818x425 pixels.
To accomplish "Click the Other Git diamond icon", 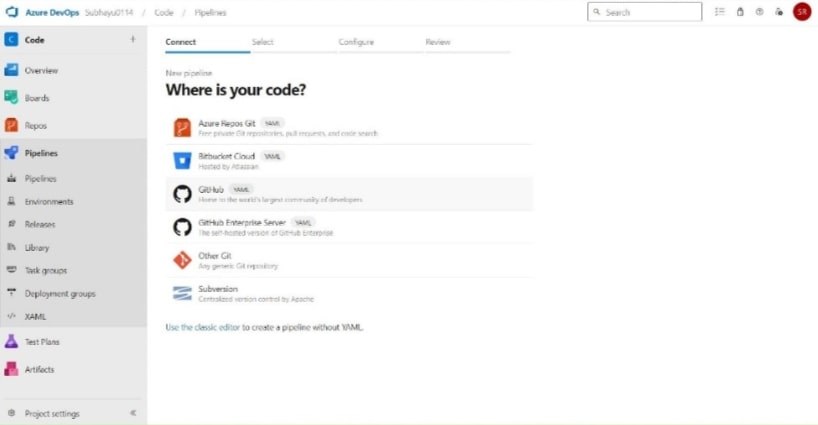I will pos(182,260).
